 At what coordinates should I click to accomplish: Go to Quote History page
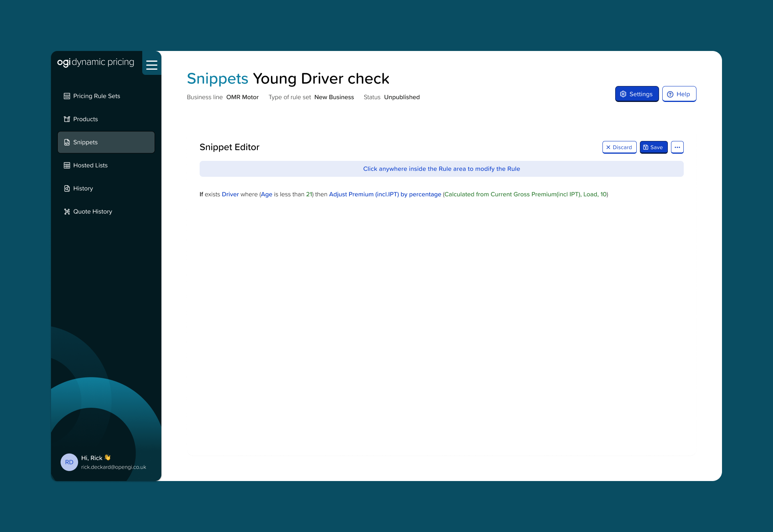[92, 211]
